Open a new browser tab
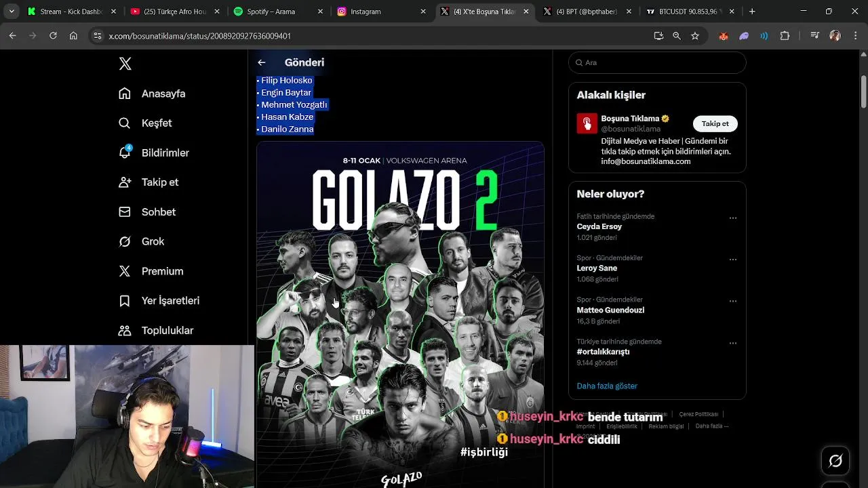This screenshot has height=488, width=868. (752, 12)
